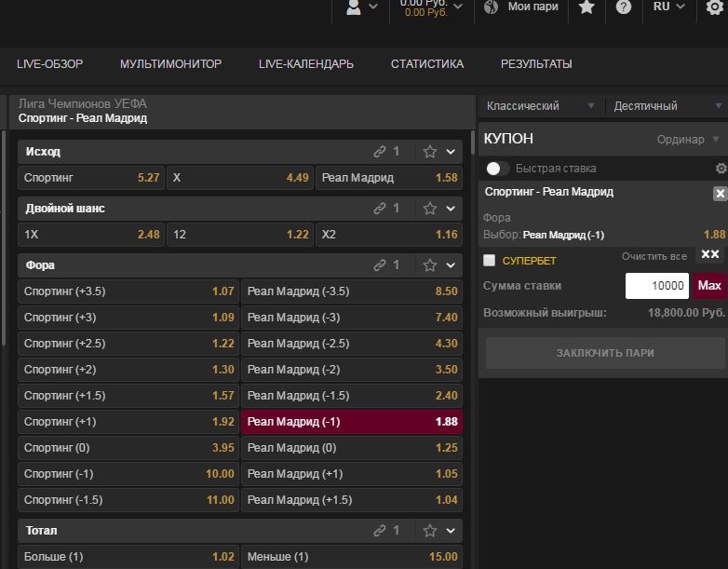Add Двойной шанс market to favorites star
Screen dimensions: 728x569
tap(430, 208)
